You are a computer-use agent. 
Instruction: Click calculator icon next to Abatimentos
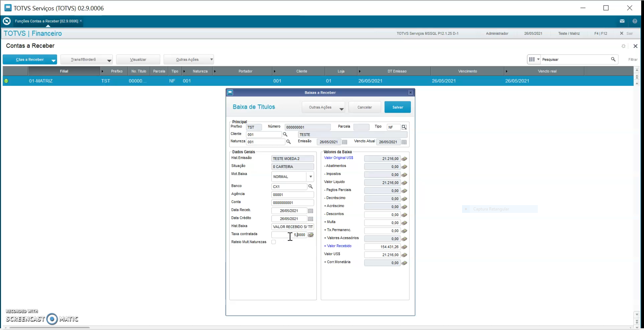click(404, 167)
